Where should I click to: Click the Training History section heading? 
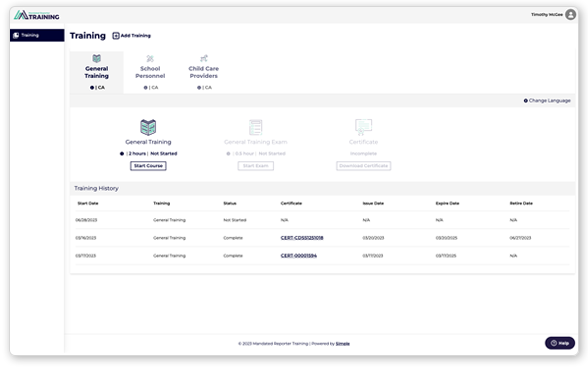96,188
